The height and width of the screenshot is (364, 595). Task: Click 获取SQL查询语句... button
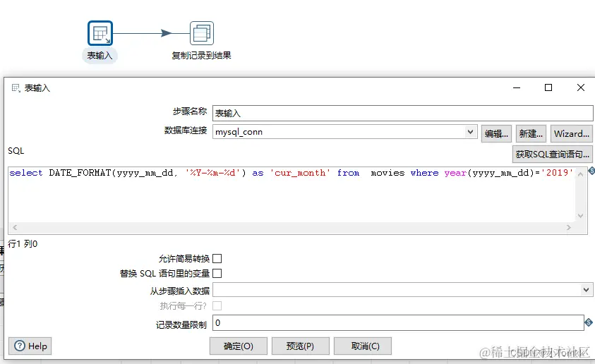[552, 154]
